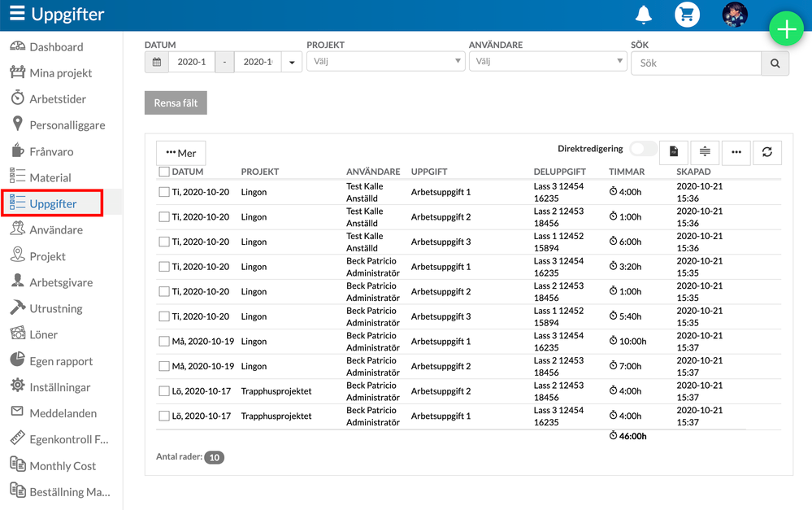Open the date range preset dropdown arrow

(x=292, y=62)
